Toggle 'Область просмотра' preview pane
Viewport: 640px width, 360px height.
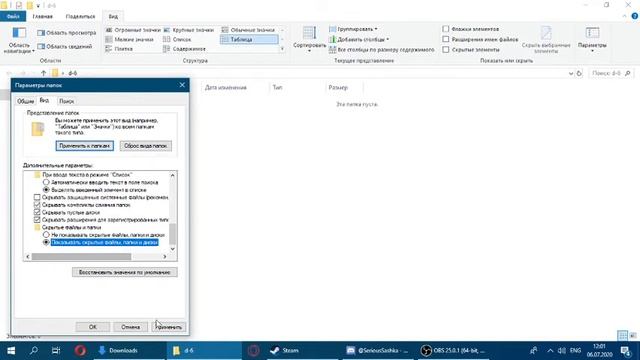tap(67, 33)
